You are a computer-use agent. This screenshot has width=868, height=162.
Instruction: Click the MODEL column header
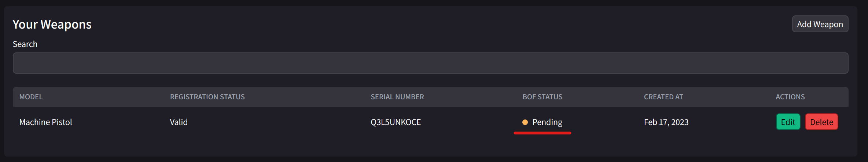[31, 97]
